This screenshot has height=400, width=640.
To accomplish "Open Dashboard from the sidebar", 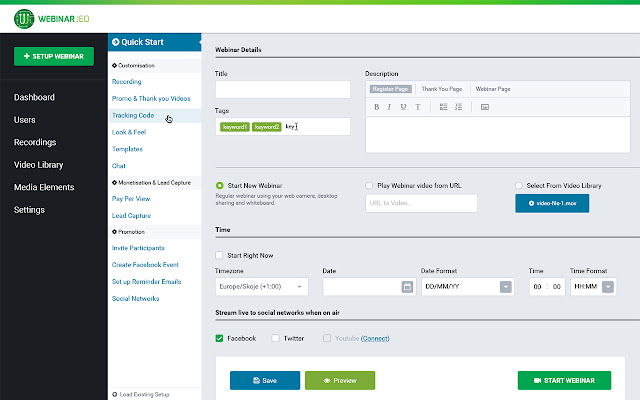I will coord(34,98).
